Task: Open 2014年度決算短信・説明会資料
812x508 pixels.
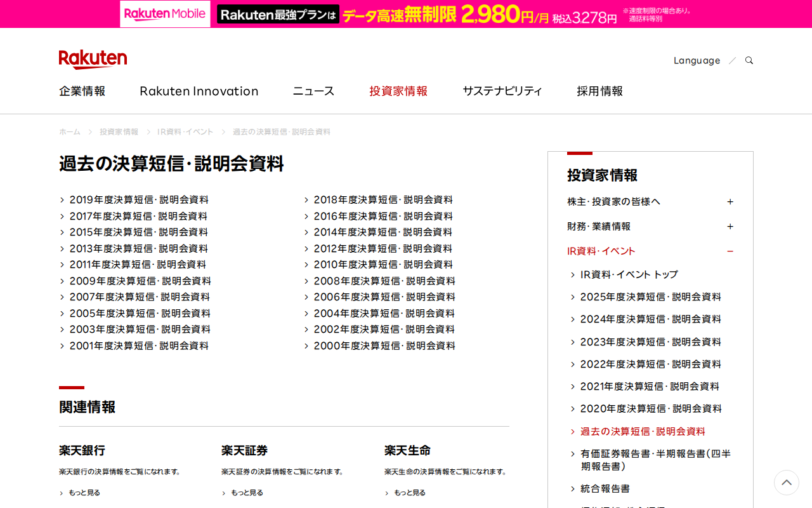Action: (x=383, y=232)
